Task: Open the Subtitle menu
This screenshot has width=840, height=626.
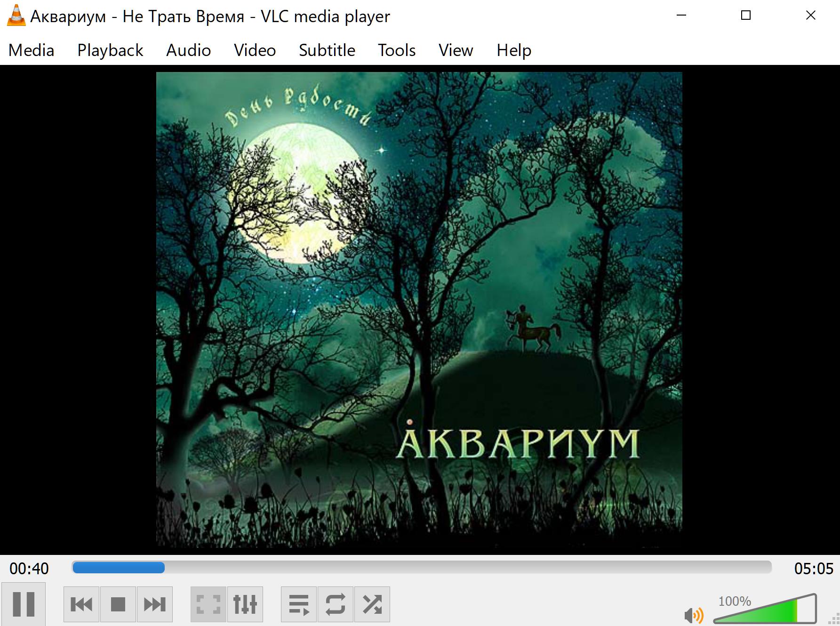Action: 327,50
